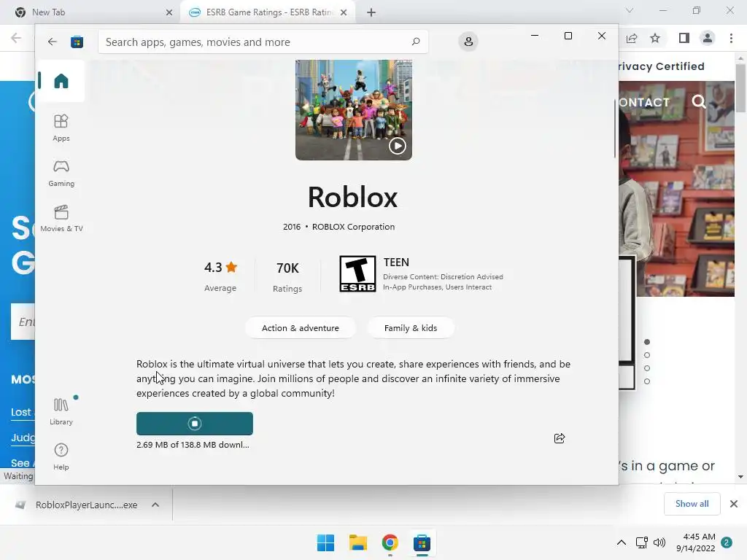Open Chrome three-dot menu
The height and width of the screenshot is (560, 747).
point(731,38)
